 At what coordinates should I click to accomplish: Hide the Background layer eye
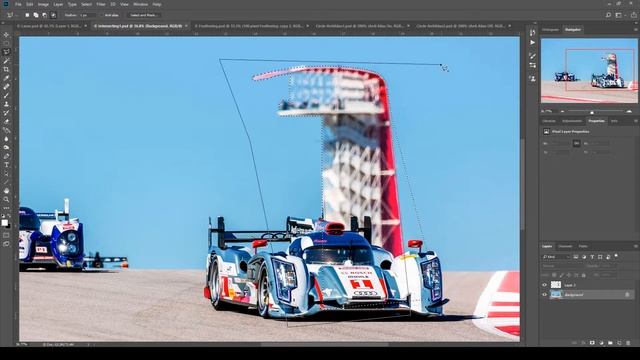click(x=544, y=294)
